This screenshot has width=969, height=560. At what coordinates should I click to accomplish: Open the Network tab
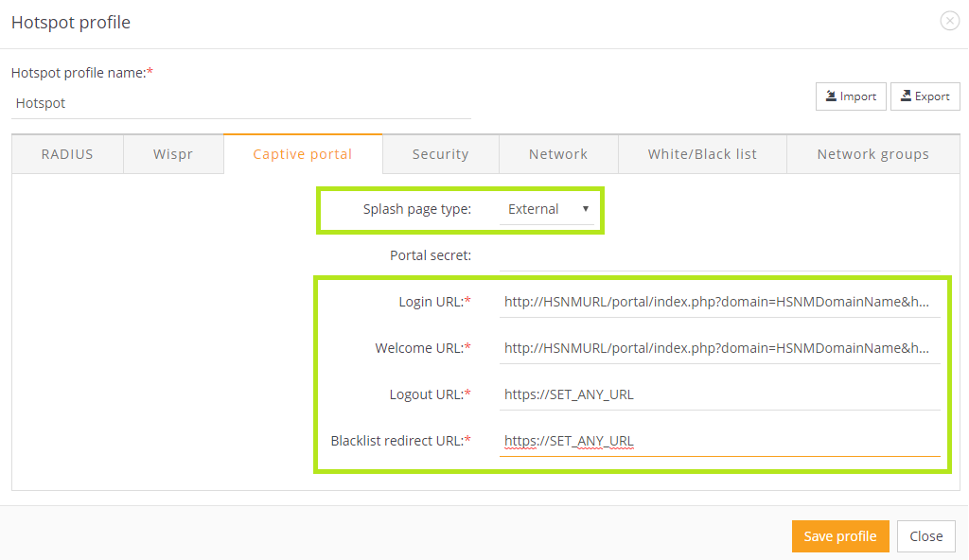point(558,154)
